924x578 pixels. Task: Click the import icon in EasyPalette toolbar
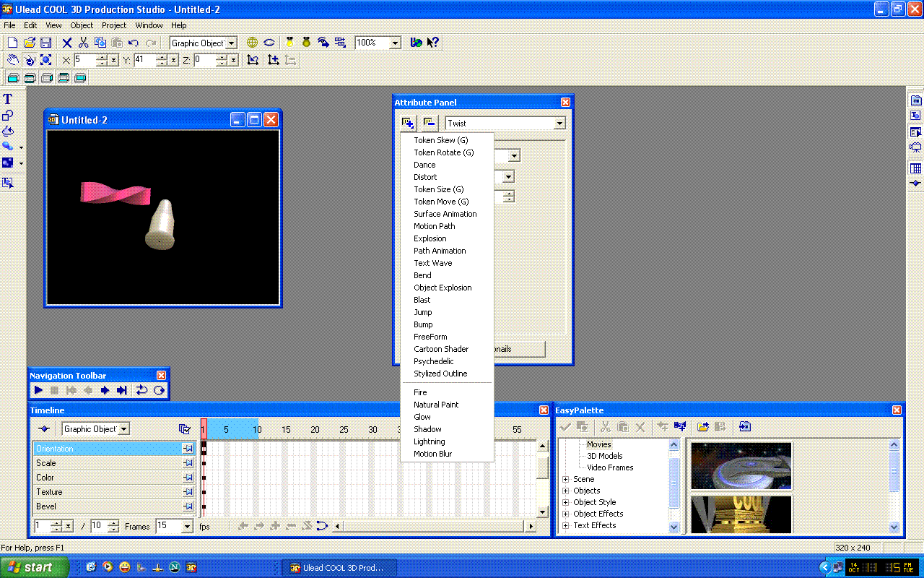745,427
